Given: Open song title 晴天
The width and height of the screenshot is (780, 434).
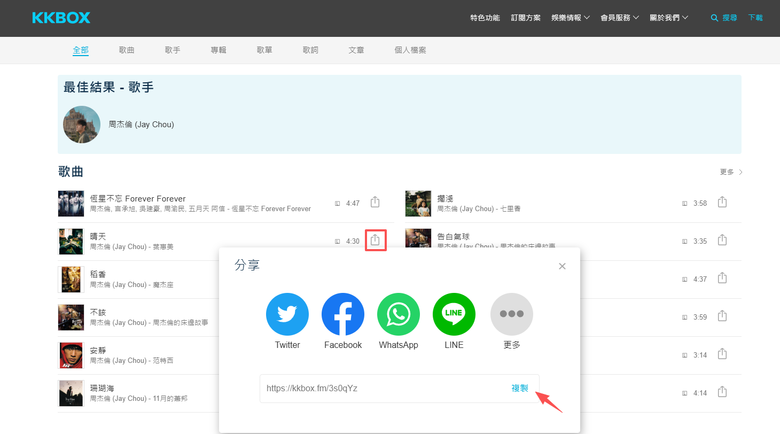Looking at the screenshot, I should (98, 236).
